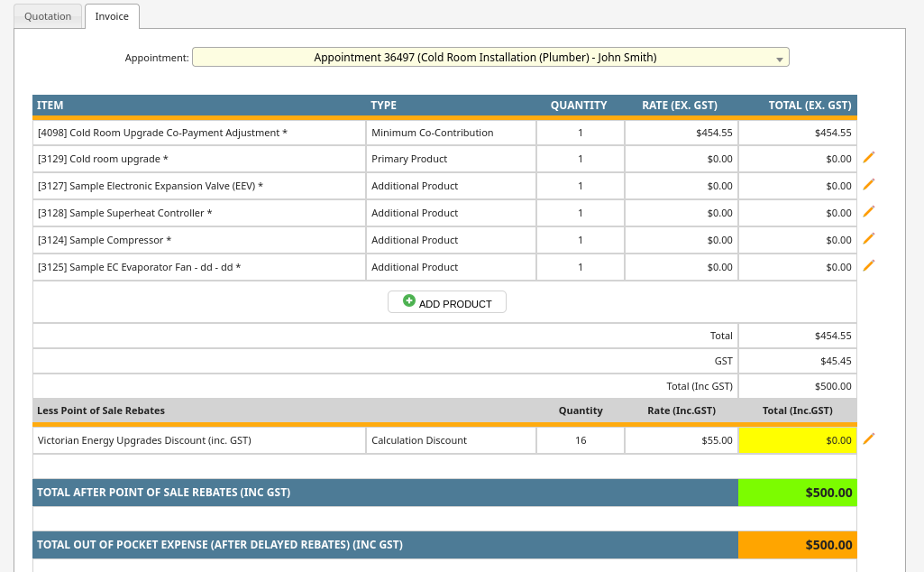
Task: Click the yellow rebate total cell
Action: pos(797,440)
